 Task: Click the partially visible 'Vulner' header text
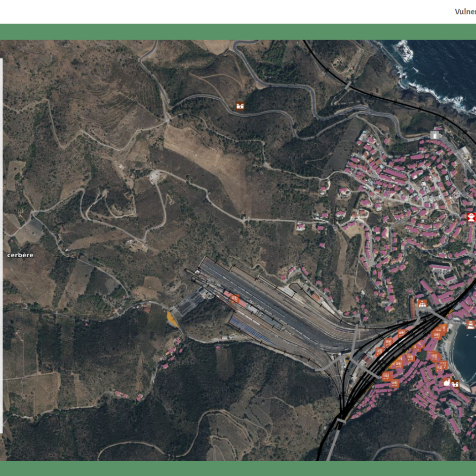coord(465,11)
